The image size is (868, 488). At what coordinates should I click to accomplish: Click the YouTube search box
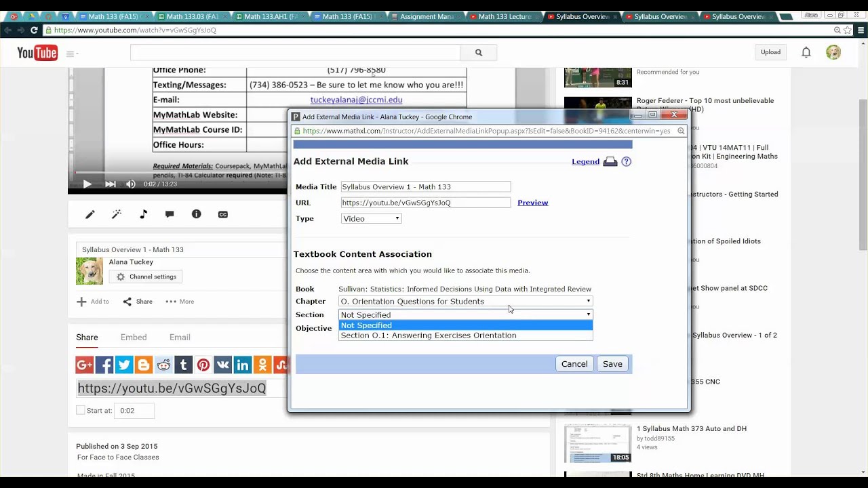(295, 52)
